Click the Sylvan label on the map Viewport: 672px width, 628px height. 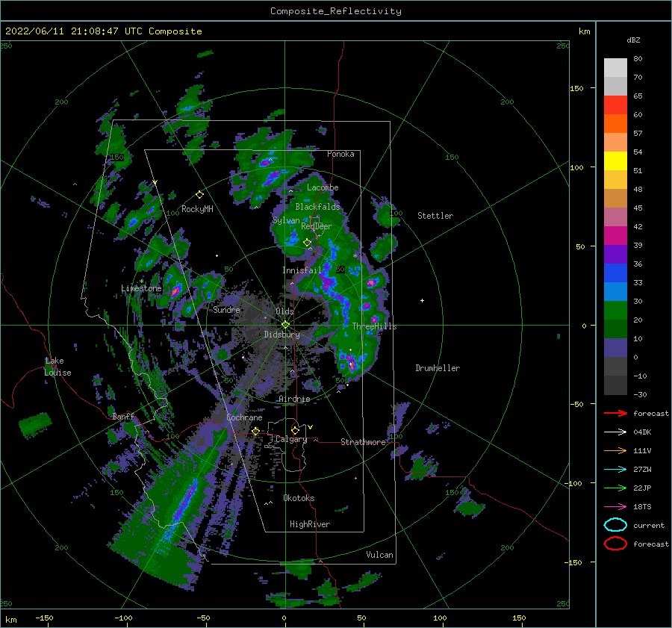pyautogui.click(x=286, y=220)
